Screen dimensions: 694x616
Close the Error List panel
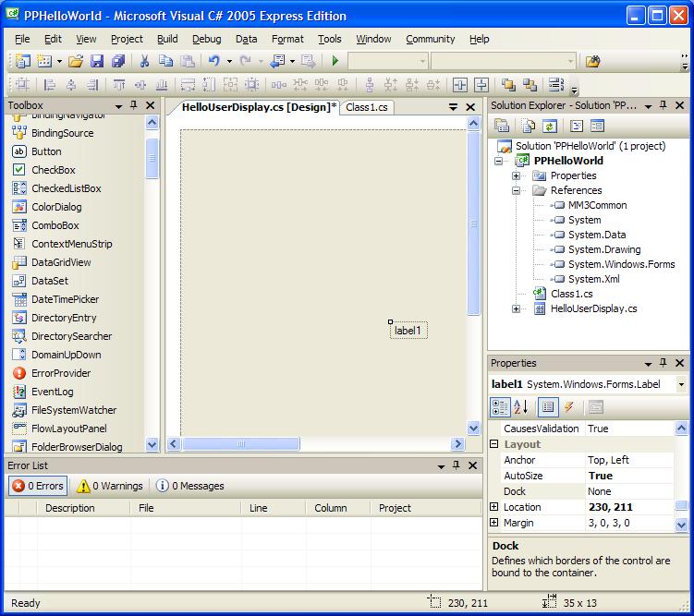point(473,465)
